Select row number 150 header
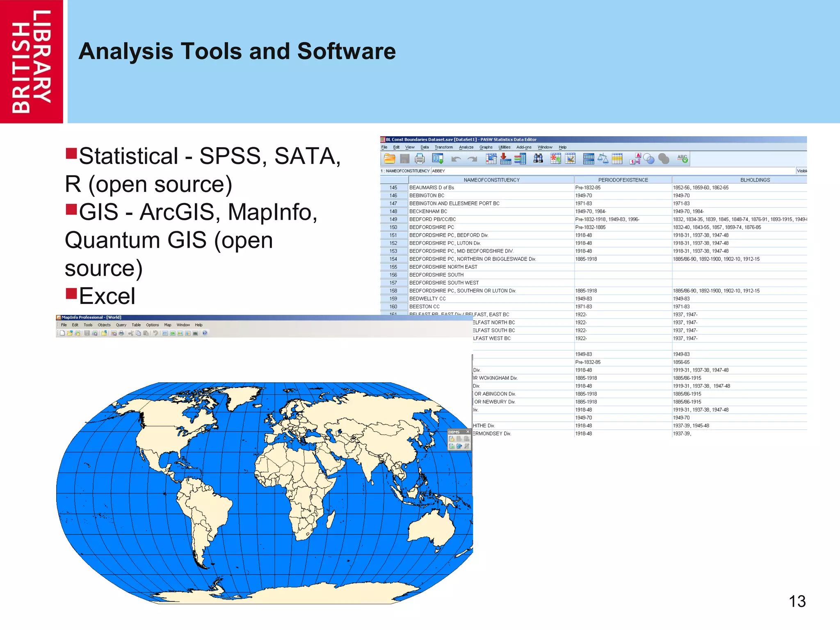The image size is (840, 630). click(394, 227)
